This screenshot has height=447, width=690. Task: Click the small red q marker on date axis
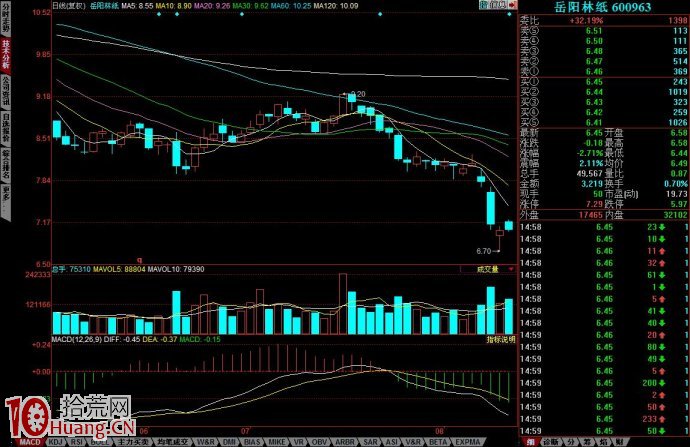[139, 260]
